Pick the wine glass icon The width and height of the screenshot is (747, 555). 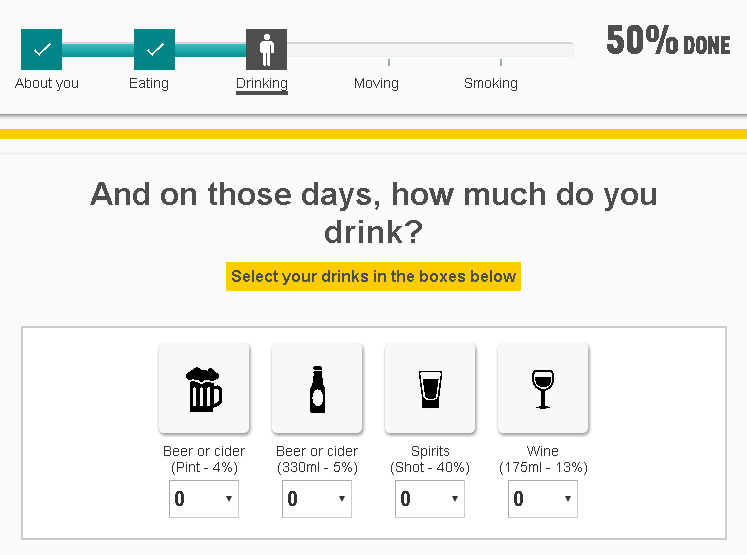[x=543, y=388]
